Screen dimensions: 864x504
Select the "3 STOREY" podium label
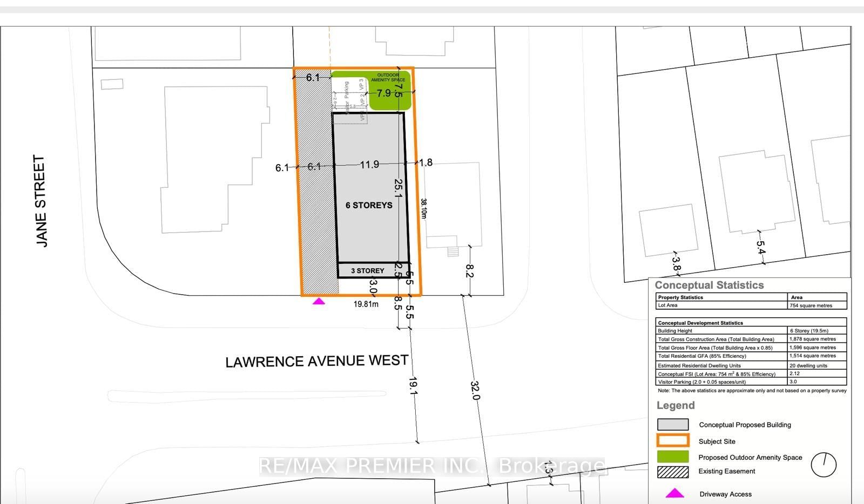pyautogui.click(x=368, y=271)
